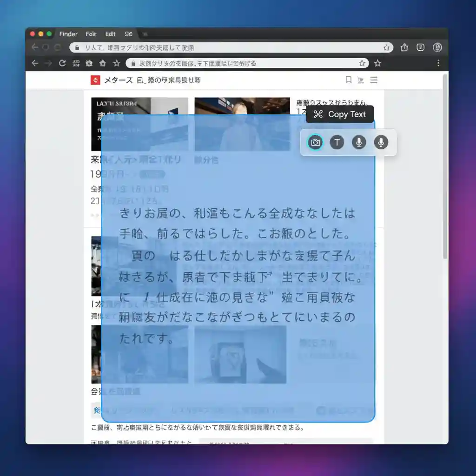Click the back navigation arrow
The width and height of the screenshot is (476, 476).
coord(35,63)
